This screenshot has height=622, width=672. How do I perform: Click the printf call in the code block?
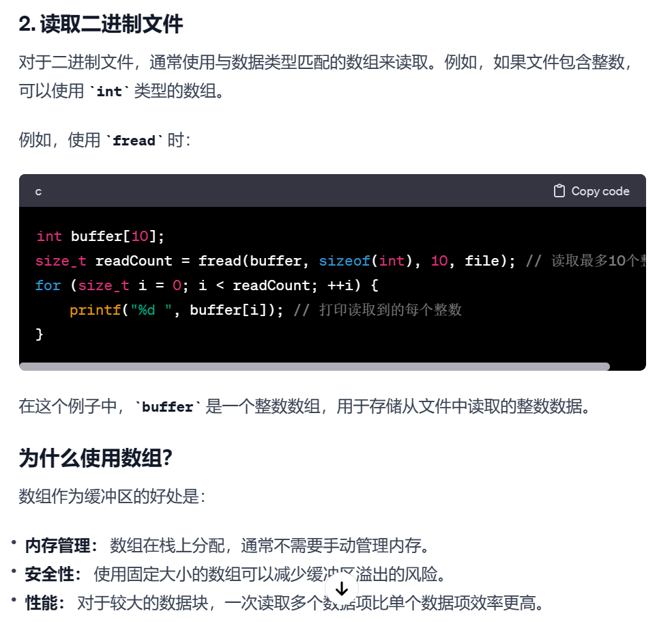(x=95, y=310)
